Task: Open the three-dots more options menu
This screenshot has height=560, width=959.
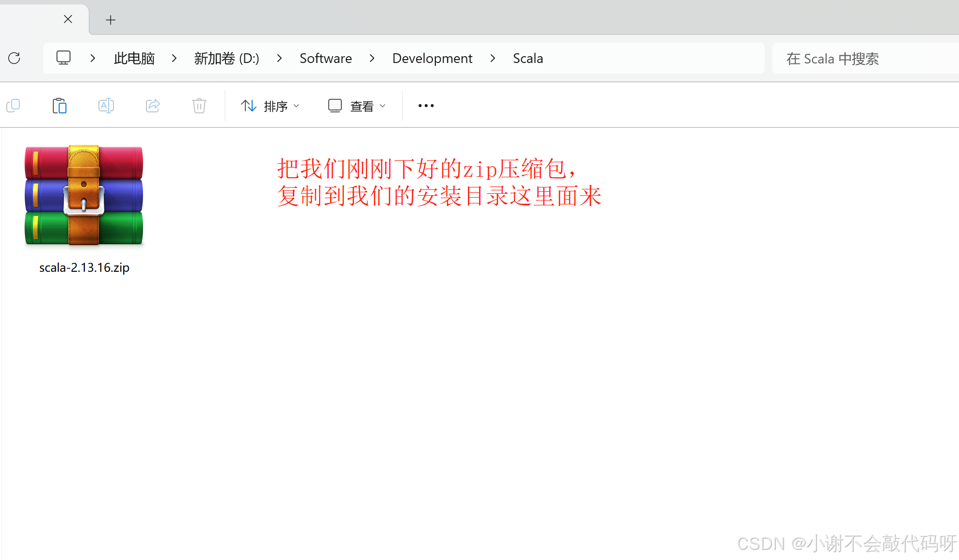Action: point(426,106)
